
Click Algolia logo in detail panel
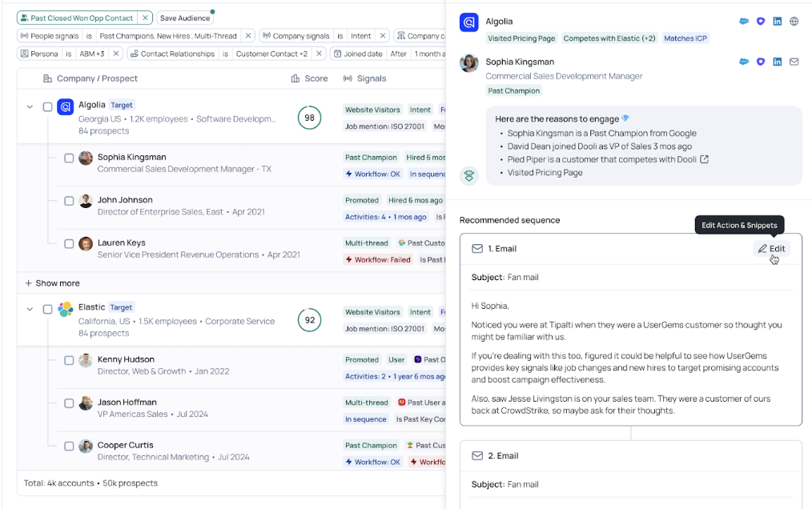(x=469, y=22)
